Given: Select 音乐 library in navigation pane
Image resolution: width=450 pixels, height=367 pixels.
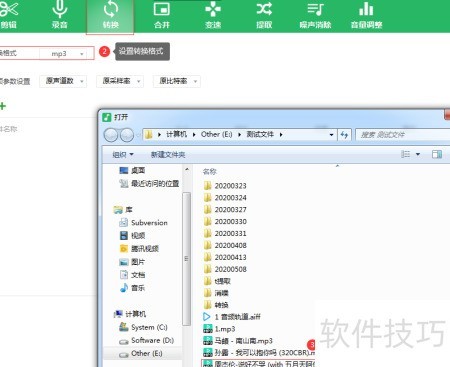Looking at the screenshot, I should (x=132, y=288).
